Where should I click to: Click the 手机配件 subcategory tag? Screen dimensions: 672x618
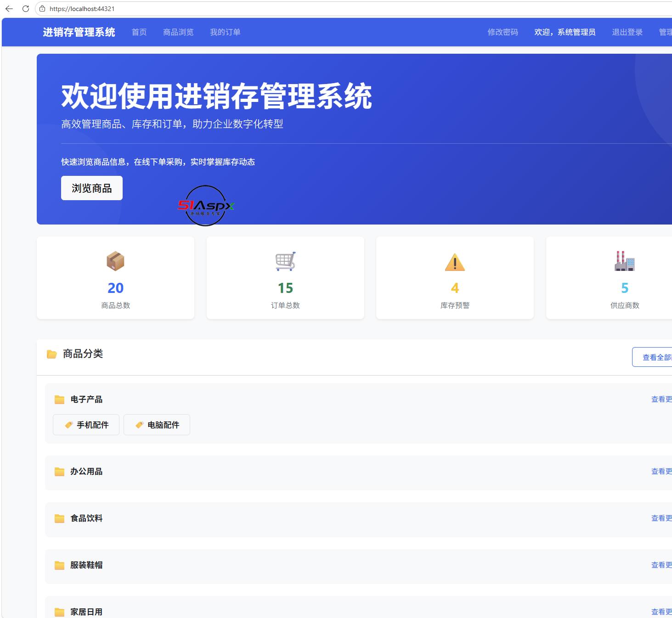(x=86, y=425)
